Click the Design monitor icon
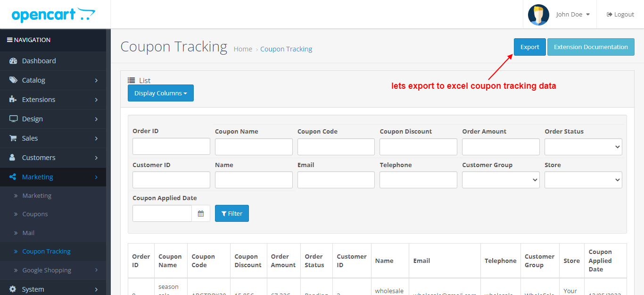 (x=13, y=119)
